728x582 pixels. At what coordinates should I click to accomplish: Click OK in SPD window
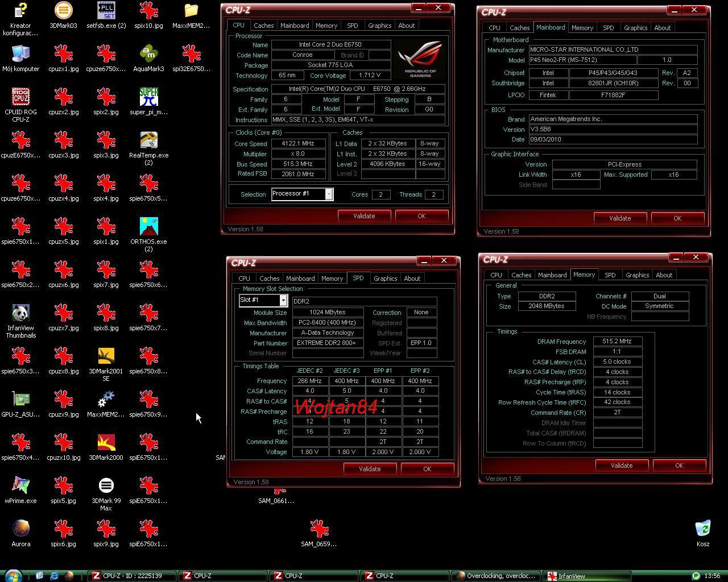[x=427, y=469]
